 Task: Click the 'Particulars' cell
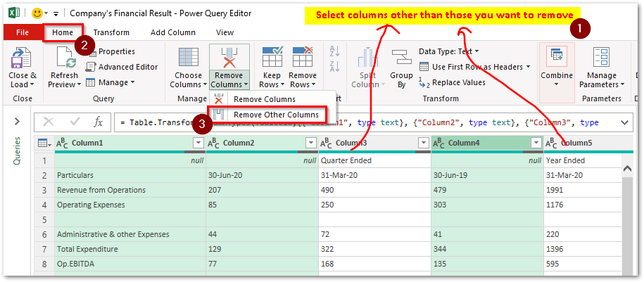point(130,175)
